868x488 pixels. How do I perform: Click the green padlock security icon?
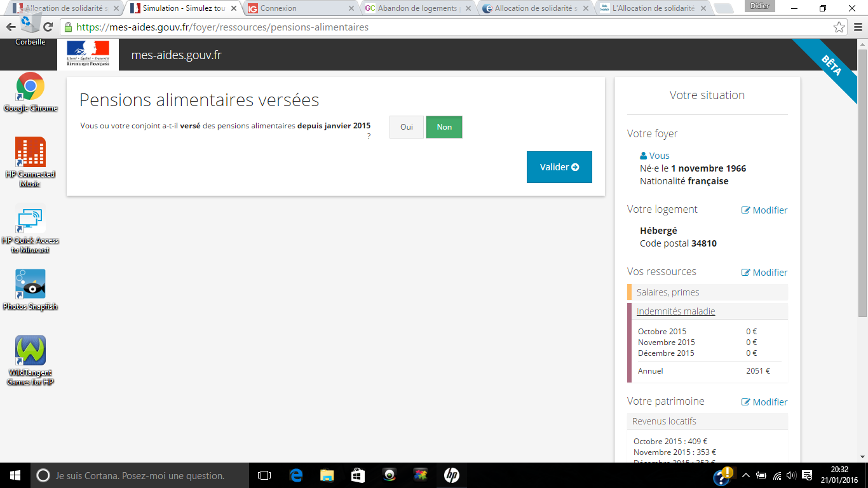[x=68, y=27]
